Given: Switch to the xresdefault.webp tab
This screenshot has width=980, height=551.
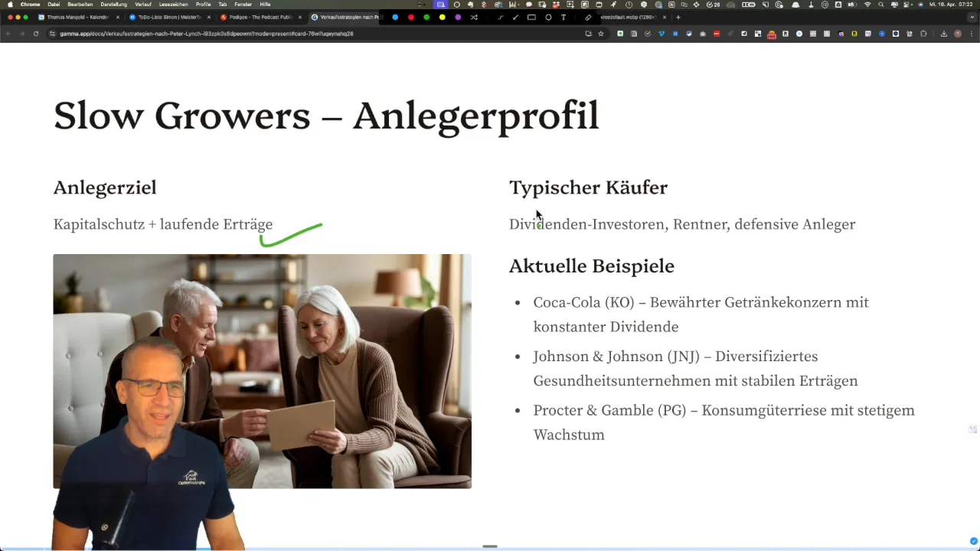Looking at the screenshot, I should click(x=628, y=17).
